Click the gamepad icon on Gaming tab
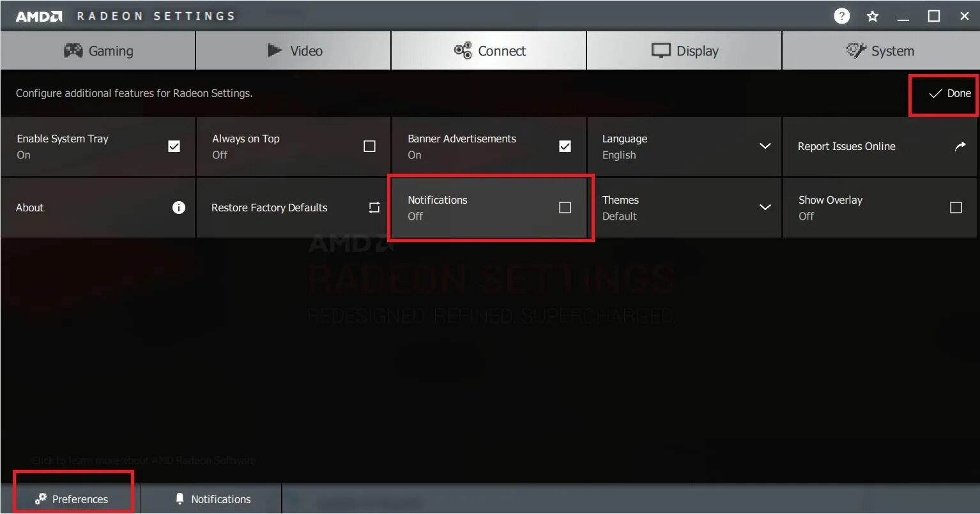980x514 pixels. point(73,50)
